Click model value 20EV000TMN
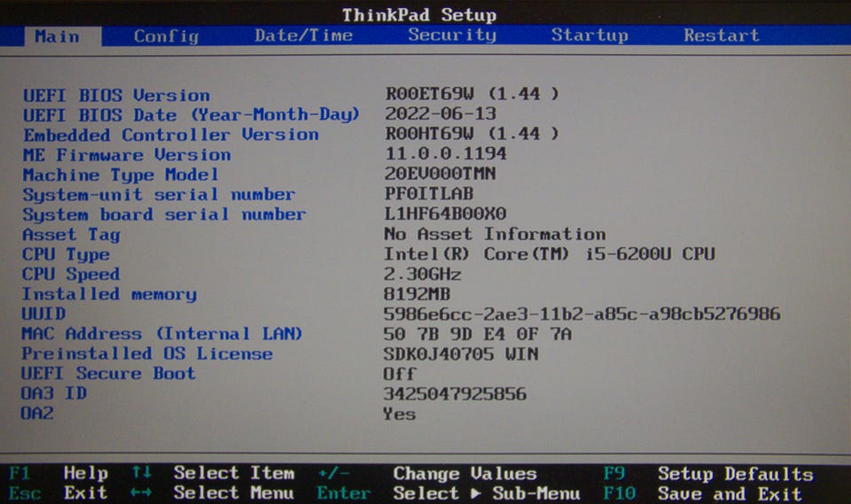Image resolution: width=851 pixels, height=504 pixels. point(441,174)
